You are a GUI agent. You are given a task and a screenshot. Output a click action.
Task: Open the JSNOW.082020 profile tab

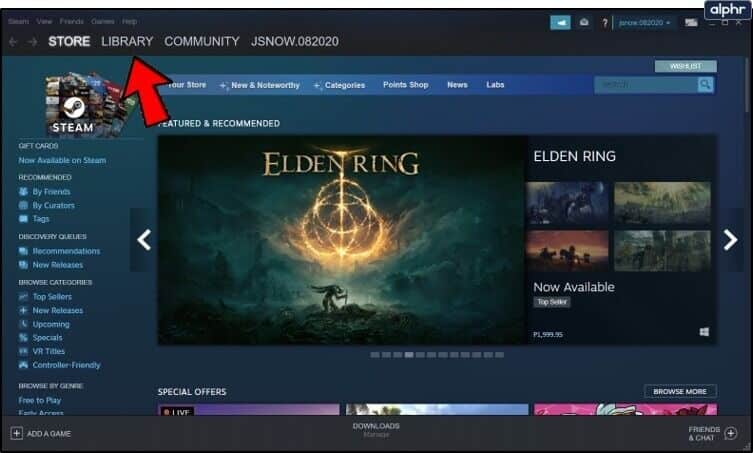pyautogui.click(x=294, y=41)
